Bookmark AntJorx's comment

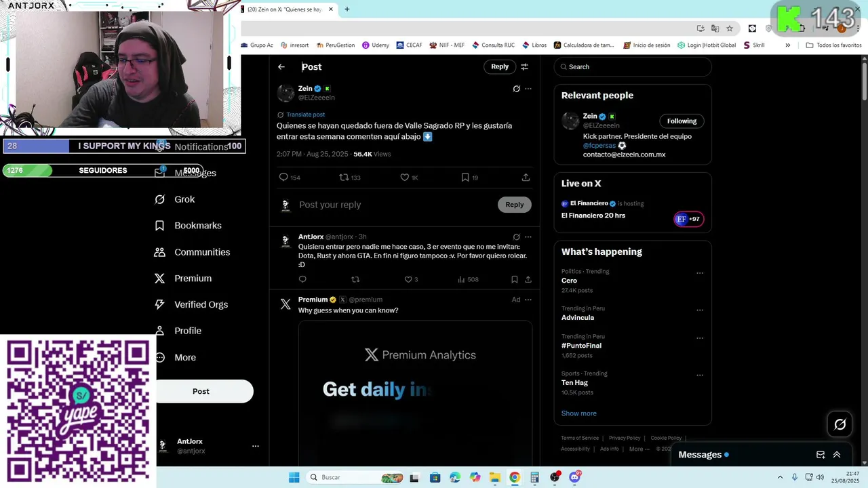[515, 279]
